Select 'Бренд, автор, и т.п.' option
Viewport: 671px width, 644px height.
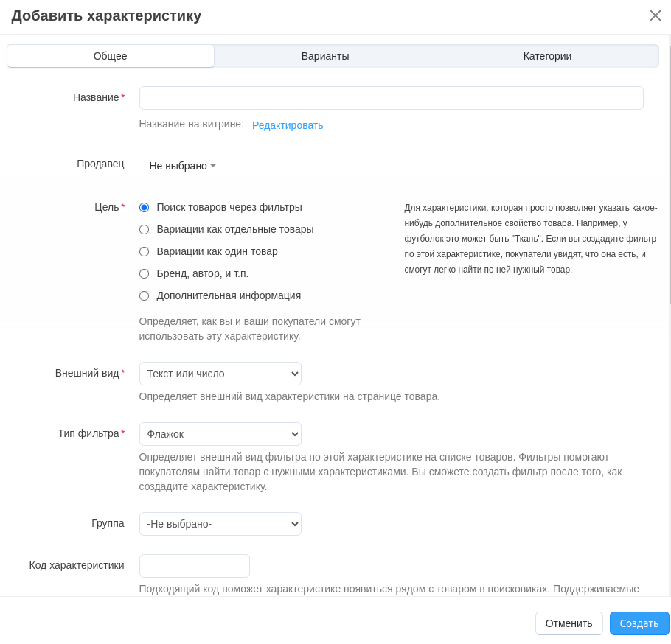tap(144, 274)
